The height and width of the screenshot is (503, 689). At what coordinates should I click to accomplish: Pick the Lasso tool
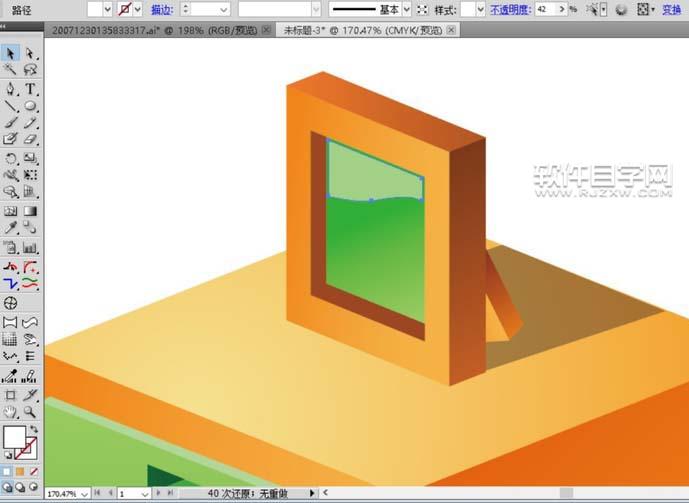tap(30, 69)
